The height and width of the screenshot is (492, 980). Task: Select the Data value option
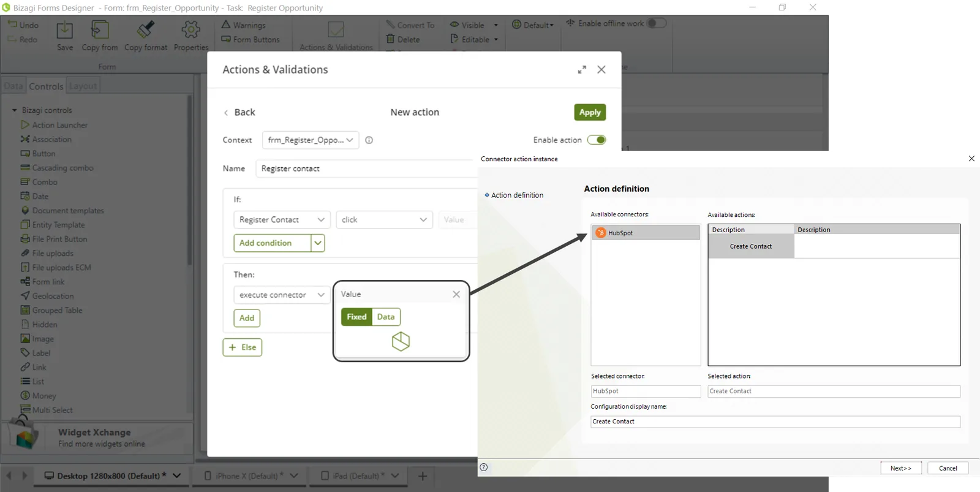(386, 317)
